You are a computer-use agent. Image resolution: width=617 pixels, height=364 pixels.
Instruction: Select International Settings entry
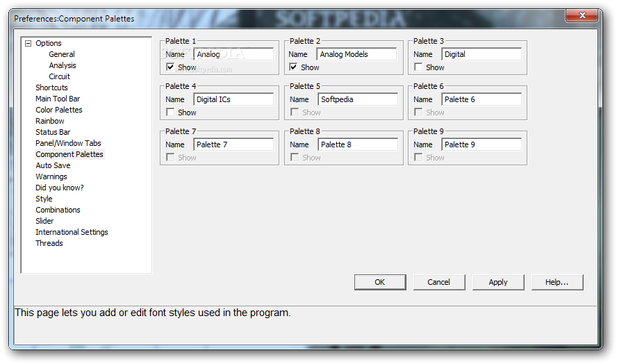click(72, 232)
